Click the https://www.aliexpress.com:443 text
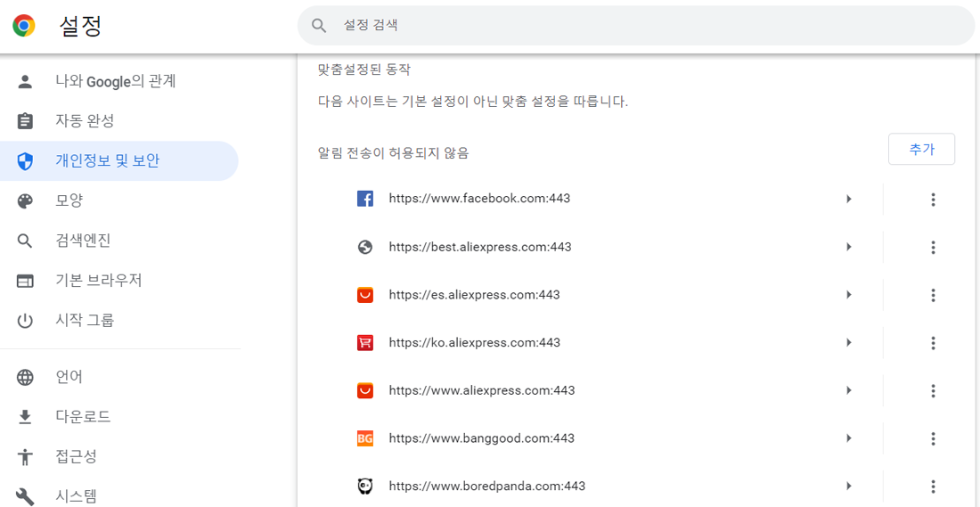980x507 pixels. pos(482,390)
